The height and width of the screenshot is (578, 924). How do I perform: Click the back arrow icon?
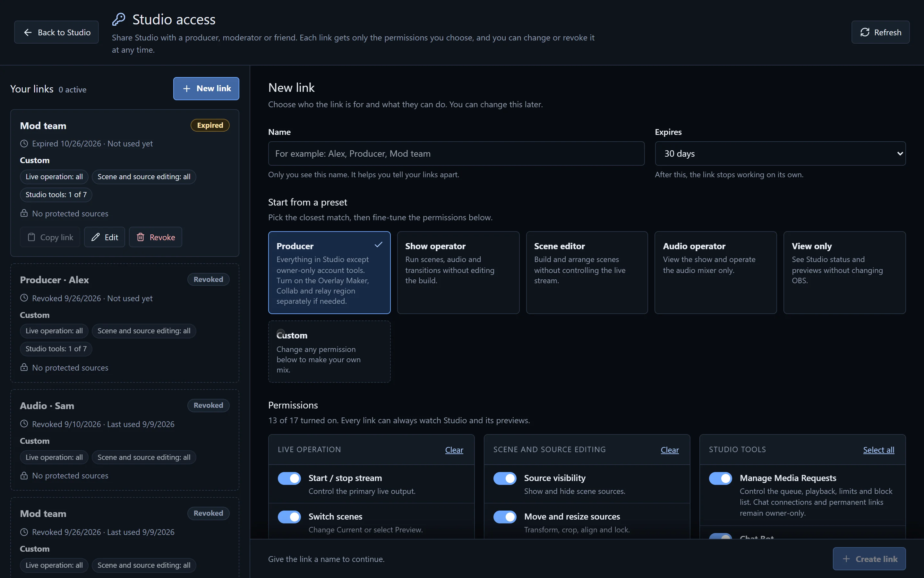28,32
